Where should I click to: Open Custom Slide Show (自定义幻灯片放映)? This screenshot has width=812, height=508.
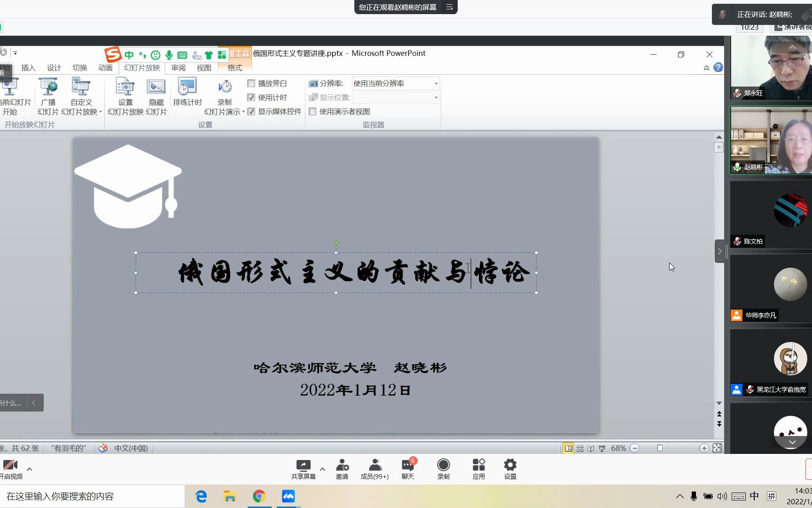tap(81, 97)
